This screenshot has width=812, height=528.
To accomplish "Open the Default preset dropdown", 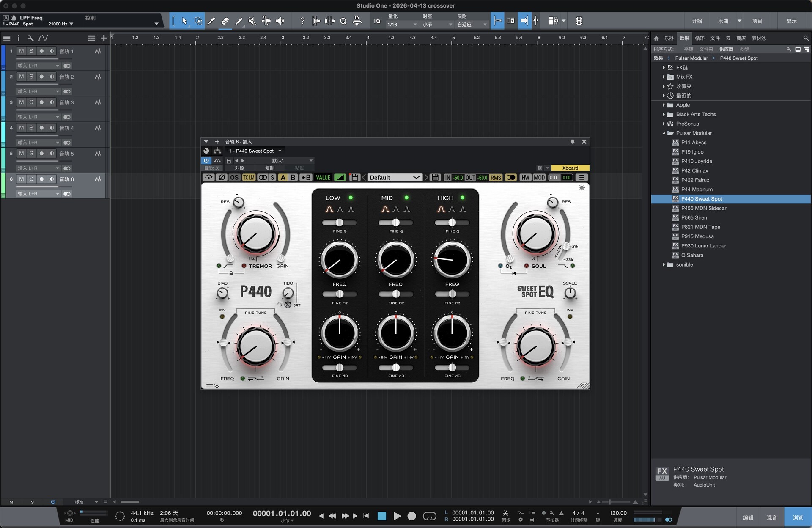I will pos(394,178).
